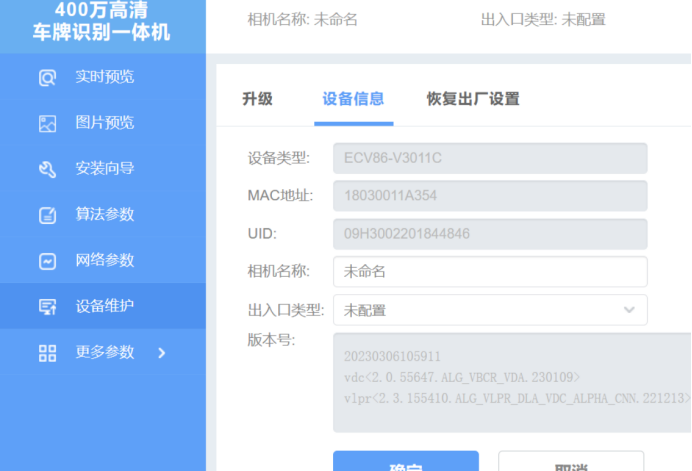Viewport: 692px width, 471px height.
Task: Go to 安装向导 in sidebar
Action: click(103, 169)
